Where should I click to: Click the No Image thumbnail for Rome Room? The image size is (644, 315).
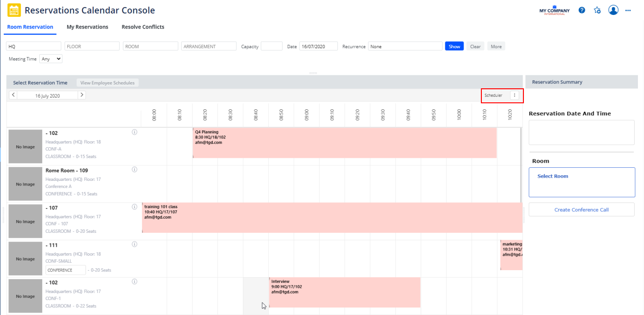pyautogui.click(x=25, y=184)
